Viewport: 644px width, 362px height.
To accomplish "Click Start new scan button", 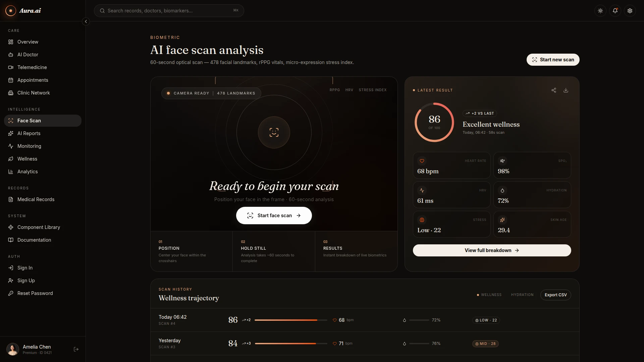I will [x=553, y=60].
